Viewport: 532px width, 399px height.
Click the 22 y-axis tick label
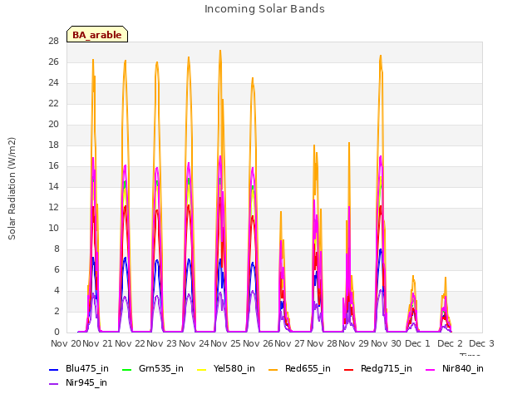click(53, 103)
